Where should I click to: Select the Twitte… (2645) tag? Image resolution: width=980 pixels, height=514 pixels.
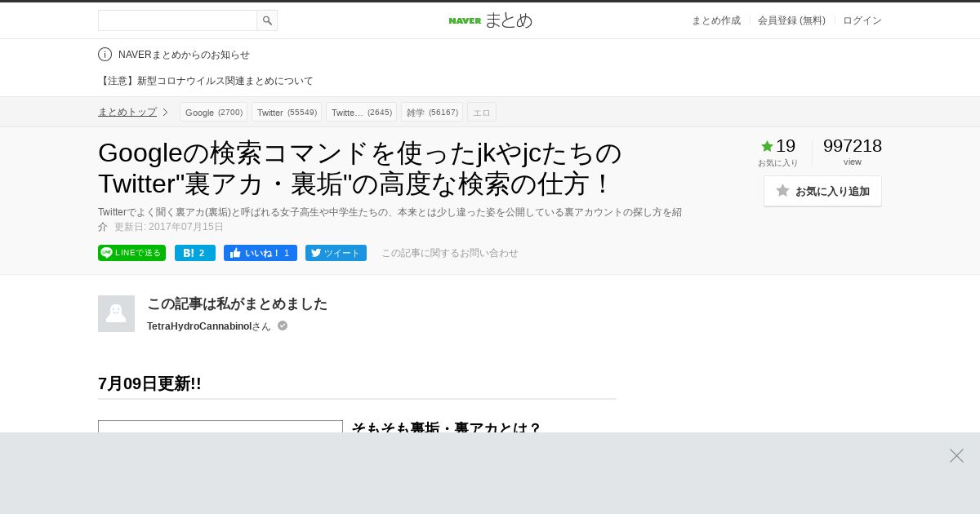(361, 112)
